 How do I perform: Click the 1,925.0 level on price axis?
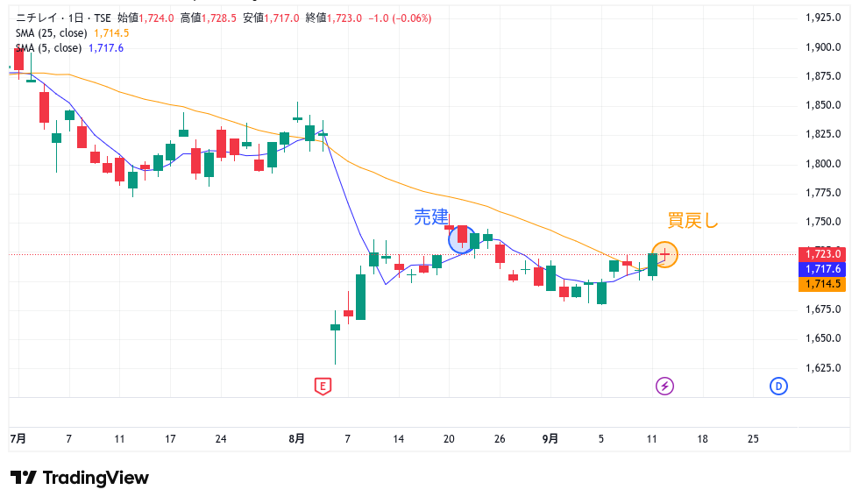pyautogui.click(x=822, y=18)
